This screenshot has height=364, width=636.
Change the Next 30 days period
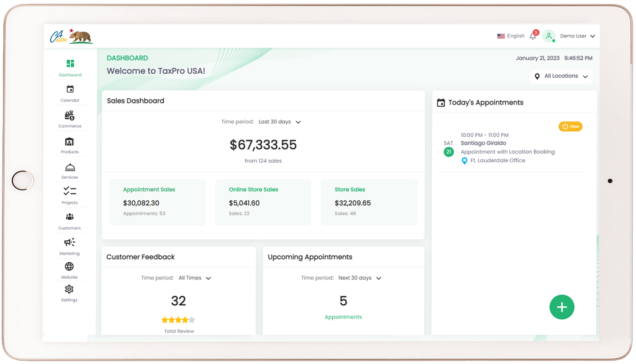coord(360,278)
